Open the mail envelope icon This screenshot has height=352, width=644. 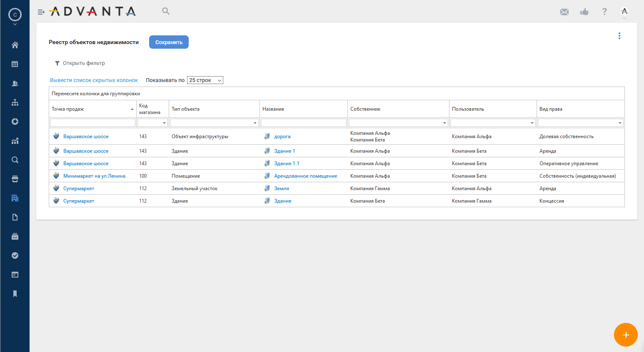point(564,12)
